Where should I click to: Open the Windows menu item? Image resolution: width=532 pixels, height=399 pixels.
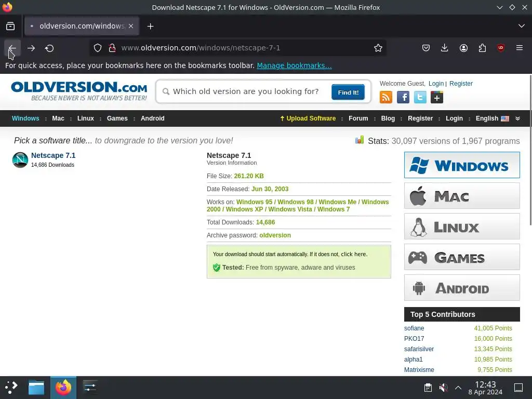(x=25, y=118)
